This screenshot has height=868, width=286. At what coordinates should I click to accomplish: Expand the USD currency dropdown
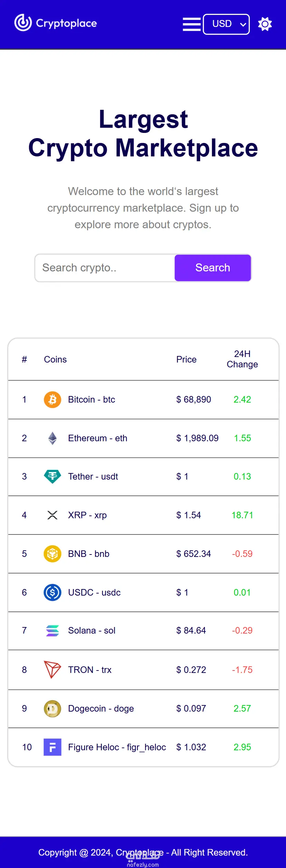click(x=226, y=24)
